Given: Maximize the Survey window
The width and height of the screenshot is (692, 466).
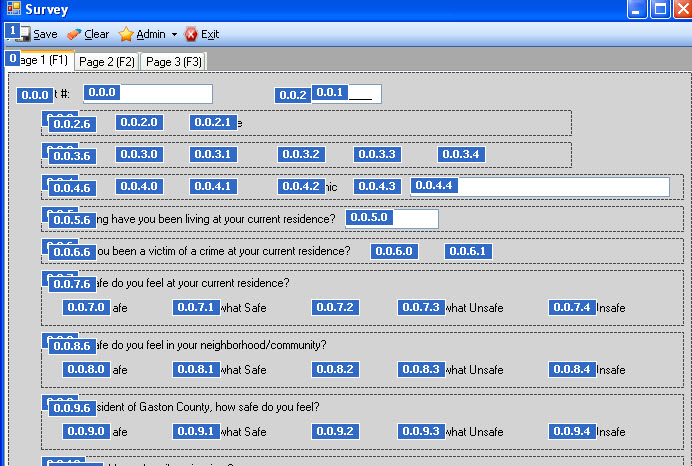Looking at the screenshot, I should click(660, 9).
